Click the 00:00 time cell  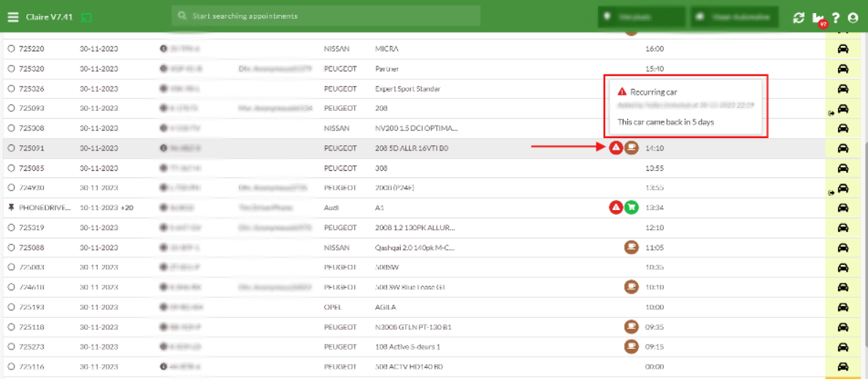pyautogui.click(x=654, y=366)
